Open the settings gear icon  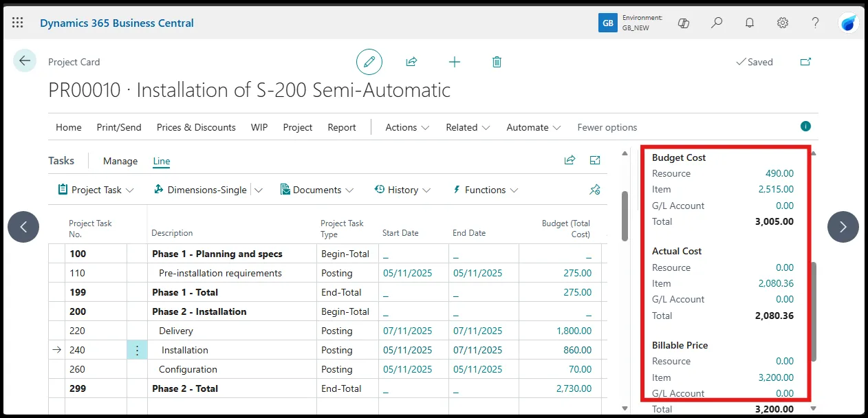pos(783,23)
